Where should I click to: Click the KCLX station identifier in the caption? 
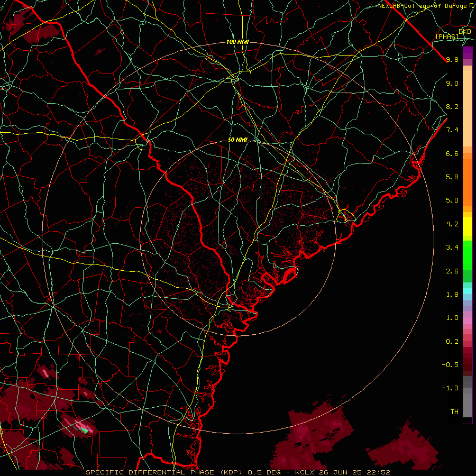click(305, 472)
